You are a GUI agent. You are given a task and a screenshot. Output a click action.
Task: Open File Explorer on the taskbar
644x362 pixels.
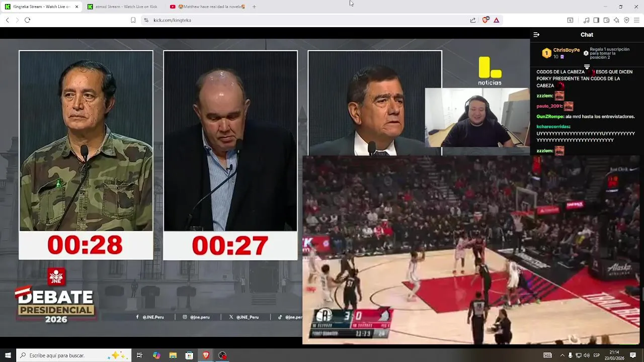click(x=173, y=355)
